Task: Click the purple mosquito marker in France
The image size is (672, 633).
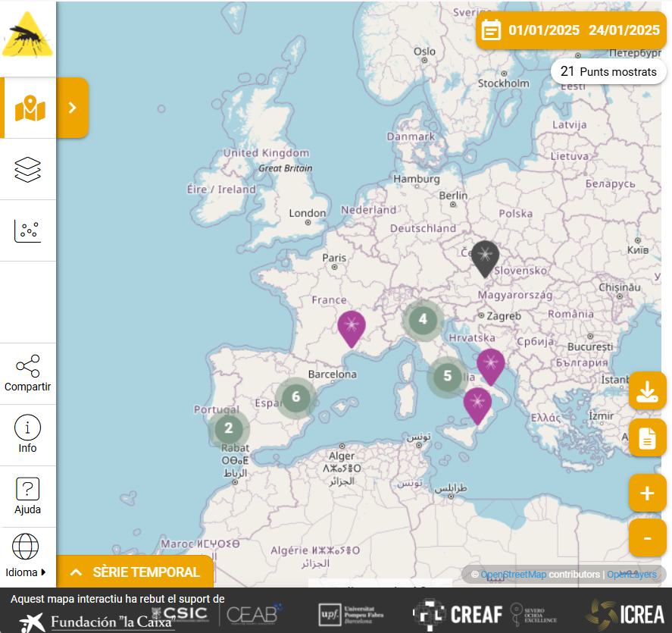Action: pyautogui.click(x=352, y=327)
